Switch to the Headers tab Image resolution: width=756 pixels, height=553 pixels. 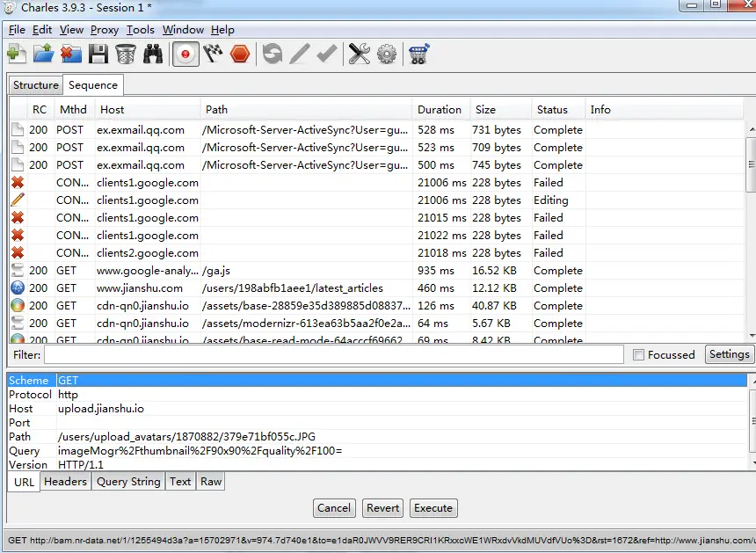tap(66, 482)
